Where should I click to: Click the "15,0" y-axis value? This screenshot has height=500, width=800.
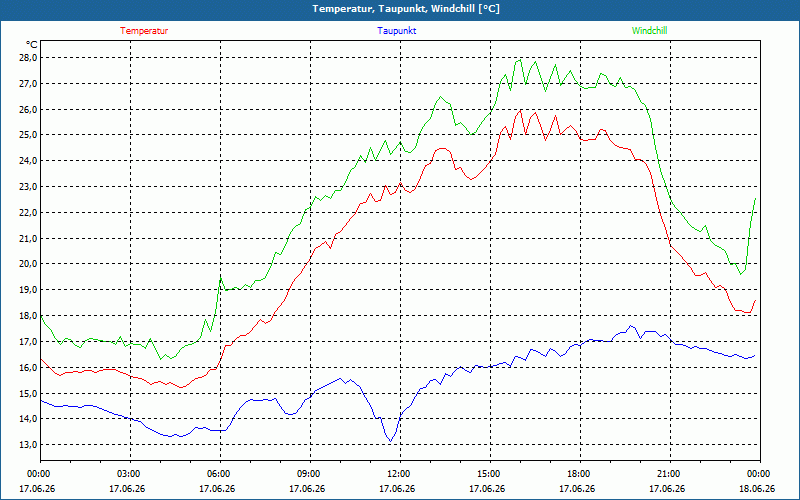point(29,393)
